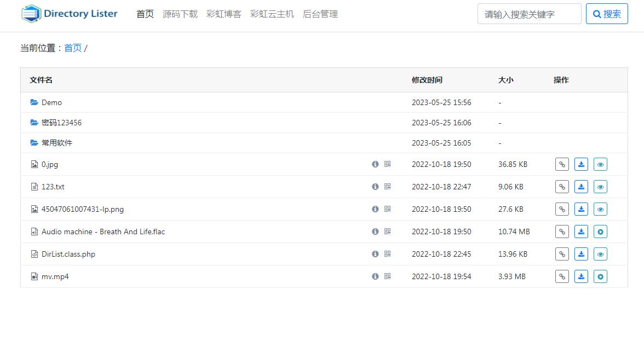Open DirList.class.php preview via eye icon
This screenshot has width=644, height=347.
[x=600, y=253]
